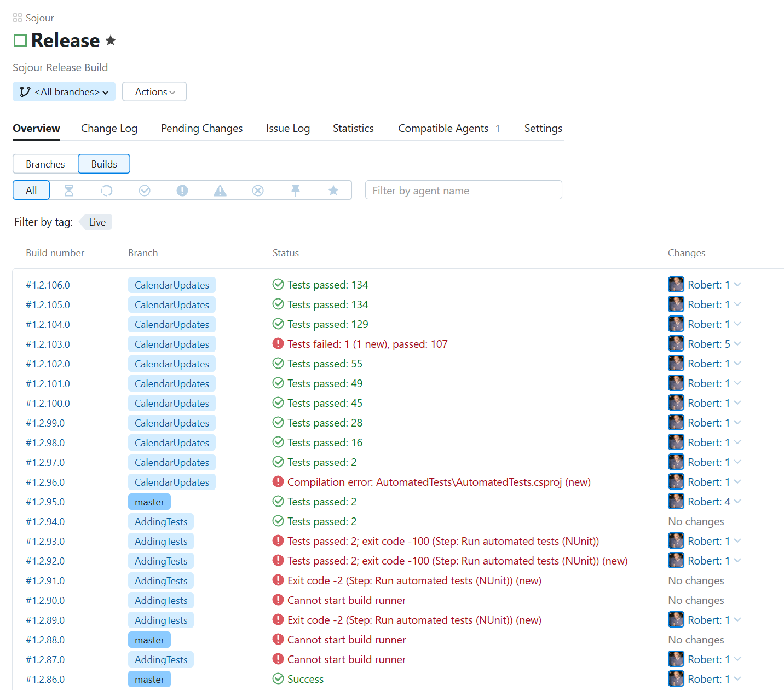
Task: Show only successful builds checkmark filter
Action: click(x=145, y=191)
